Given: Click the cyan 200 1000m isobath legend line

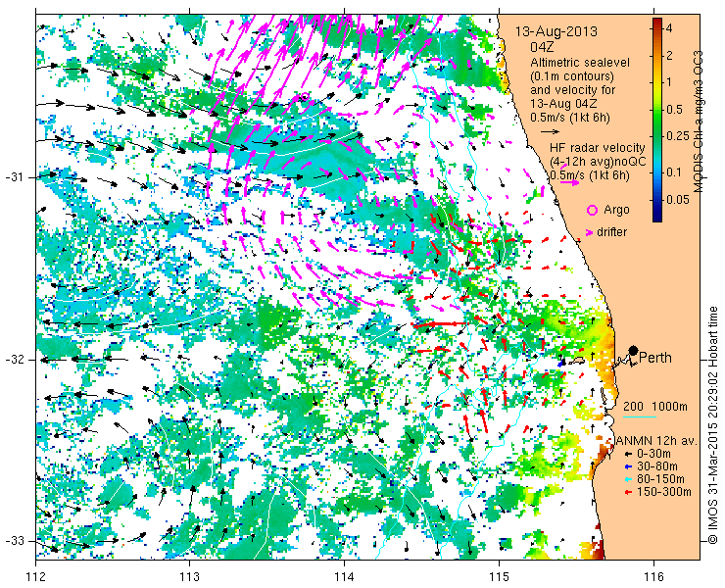Looking at the screenshot, I should [x=640, y=416].
